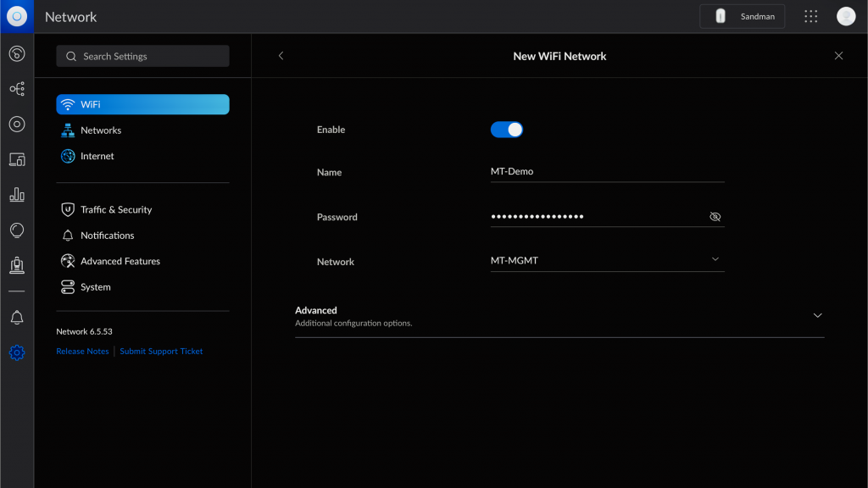Viewport: 868px width, 488px height.
Task: Open the network Topology view from the sidebar
Action: tap(17, 88)
